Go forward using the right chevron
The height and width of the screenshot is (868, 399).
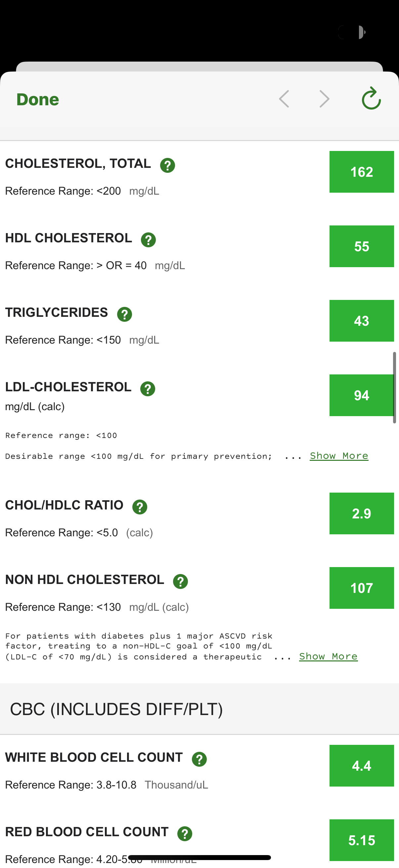coord(324,99)
